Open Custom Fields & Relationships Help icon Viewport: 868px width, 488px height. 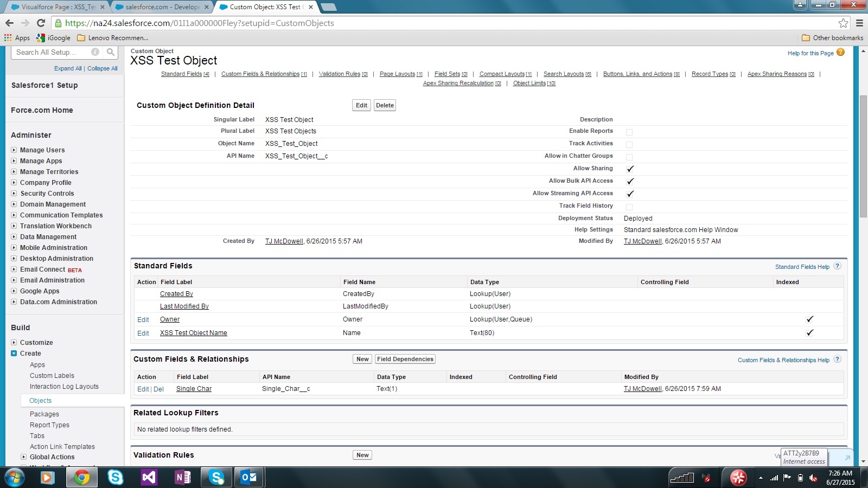point(838,359)
